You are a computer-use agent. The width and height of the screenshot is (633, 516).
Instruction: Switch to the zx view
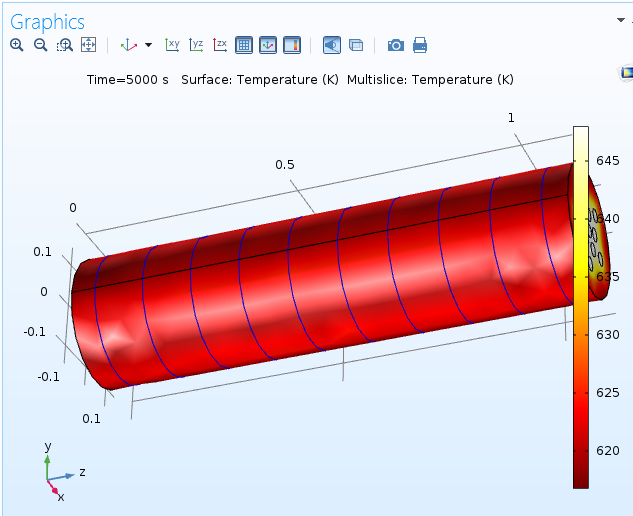tap(220, 45)
